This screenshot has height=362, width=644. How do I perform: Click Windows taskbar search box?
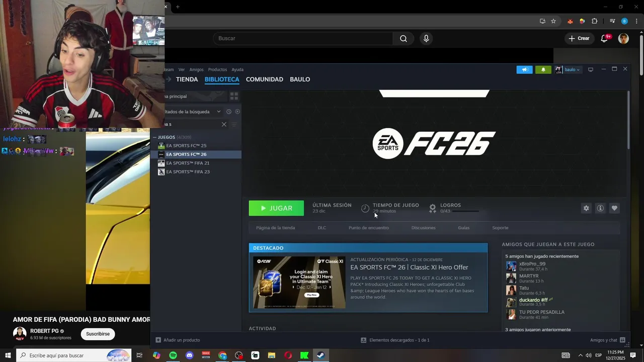pos(74,355)
